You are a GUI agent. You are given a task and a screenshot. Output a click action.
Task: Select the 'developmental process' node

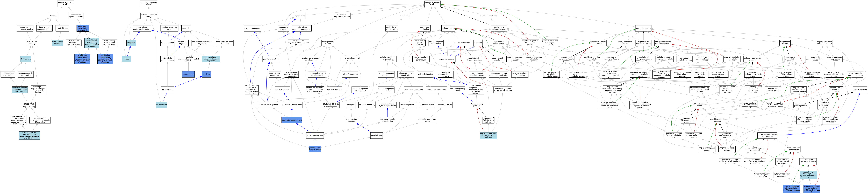click(x=328, y=43)
